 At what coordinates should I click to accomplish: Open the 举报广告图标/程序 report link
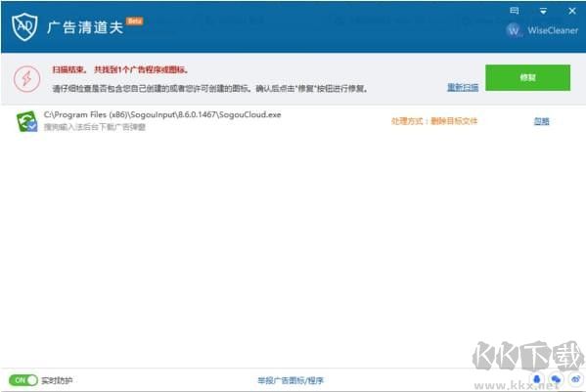coord(291,380)
